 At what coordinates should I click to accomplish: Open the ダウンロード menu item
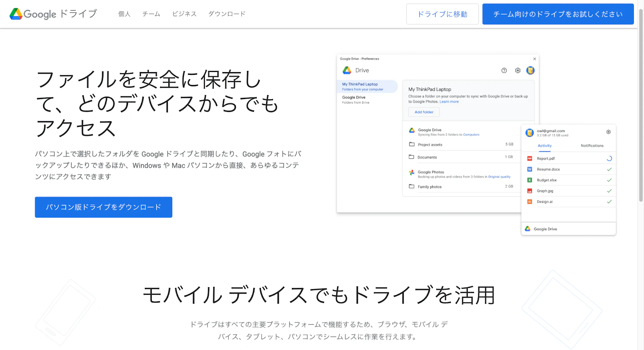(227, 14)
